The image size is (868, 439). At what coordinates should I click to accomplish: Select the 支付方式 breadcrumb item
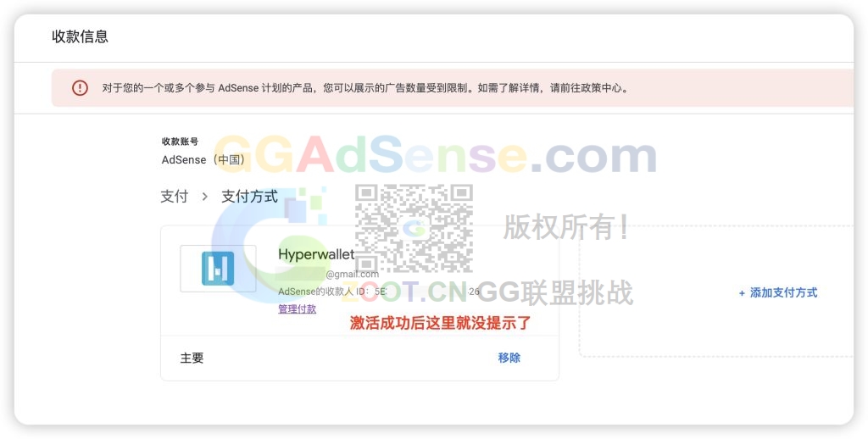point(250,197)
